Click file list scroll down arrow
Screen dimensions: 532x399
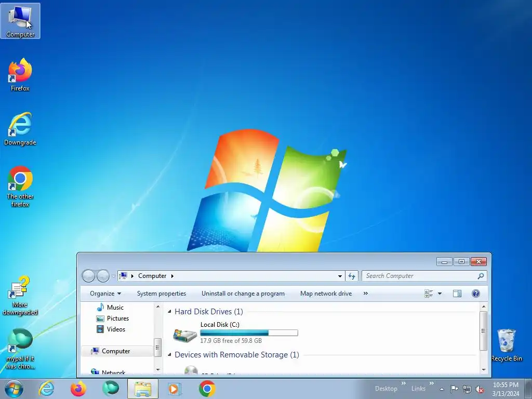484,369
